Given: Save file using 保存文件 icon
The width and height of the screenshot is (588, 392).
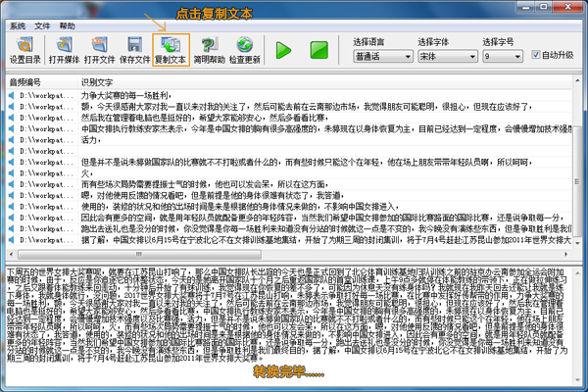Looking at the screenshot, I should (x=134, y=50).
